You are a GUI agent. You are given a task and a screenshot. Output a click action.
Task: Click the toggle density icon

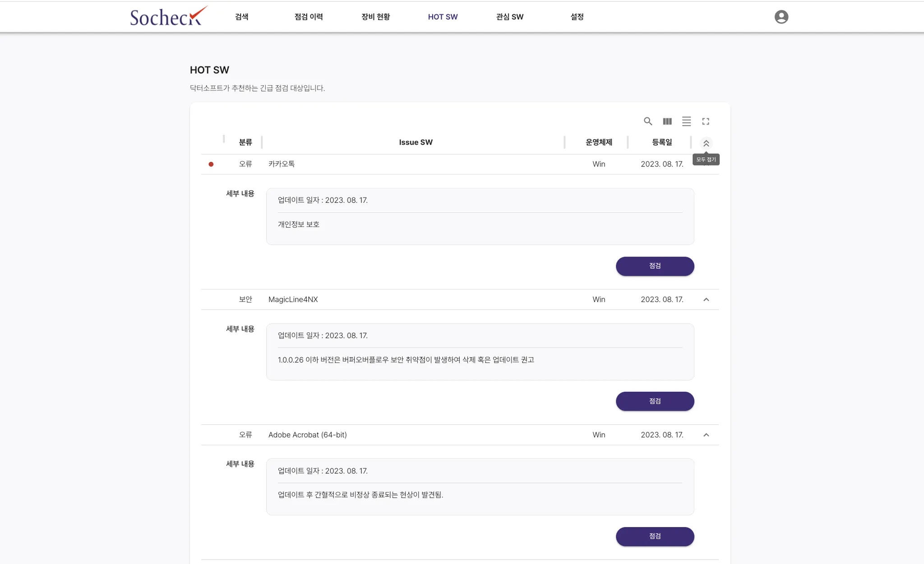(686, 121)
